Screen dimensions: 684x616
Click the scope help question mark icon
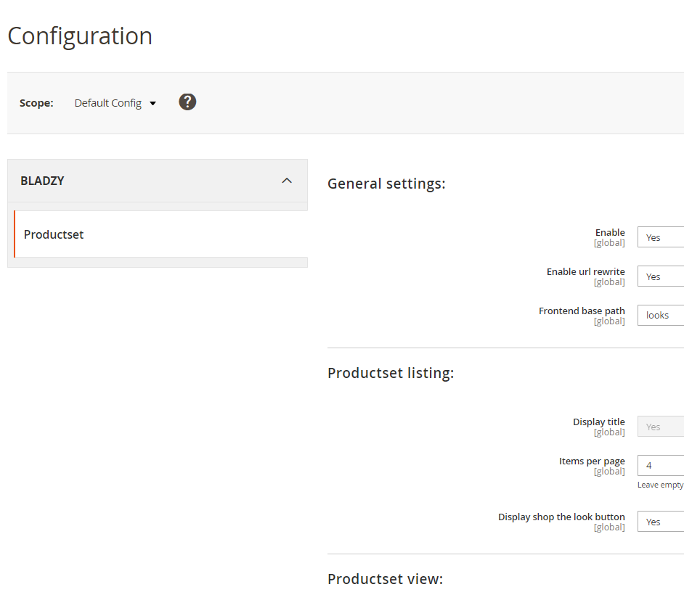point(187,102)
